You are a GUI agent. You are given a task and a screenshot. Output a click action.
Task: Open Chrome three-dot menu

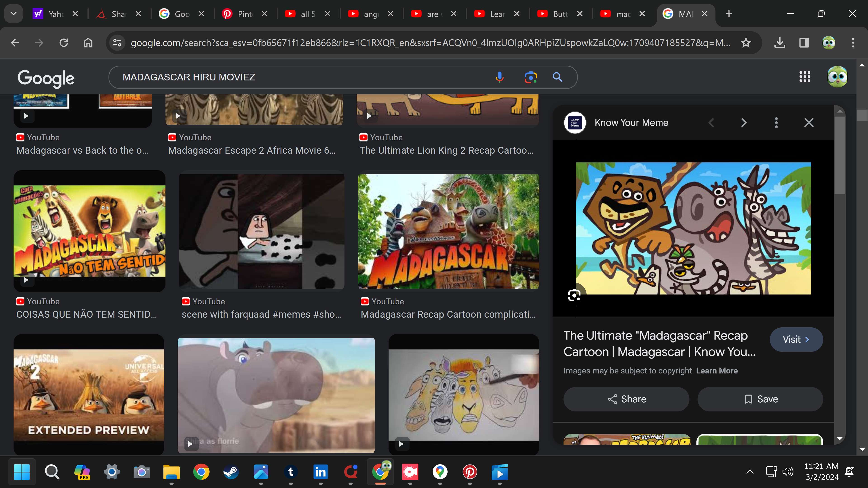tap(853, 43)
